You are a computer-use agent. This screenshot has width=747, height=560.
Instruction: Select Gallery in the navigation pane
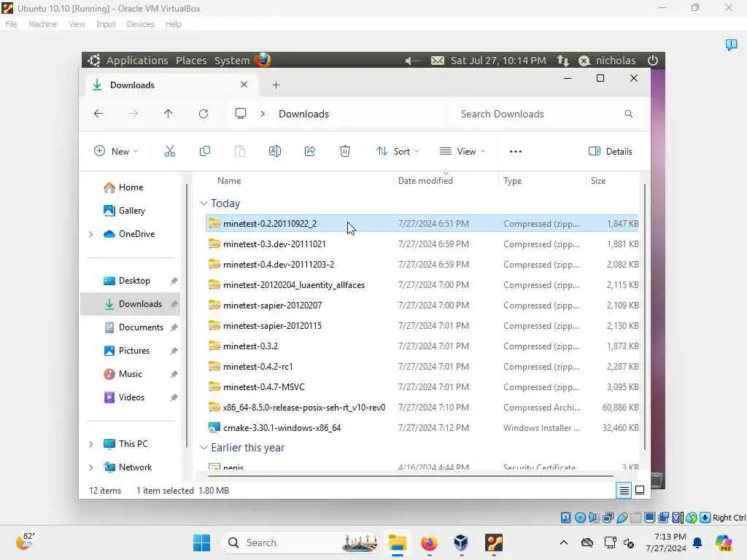(x=124, y=211)
